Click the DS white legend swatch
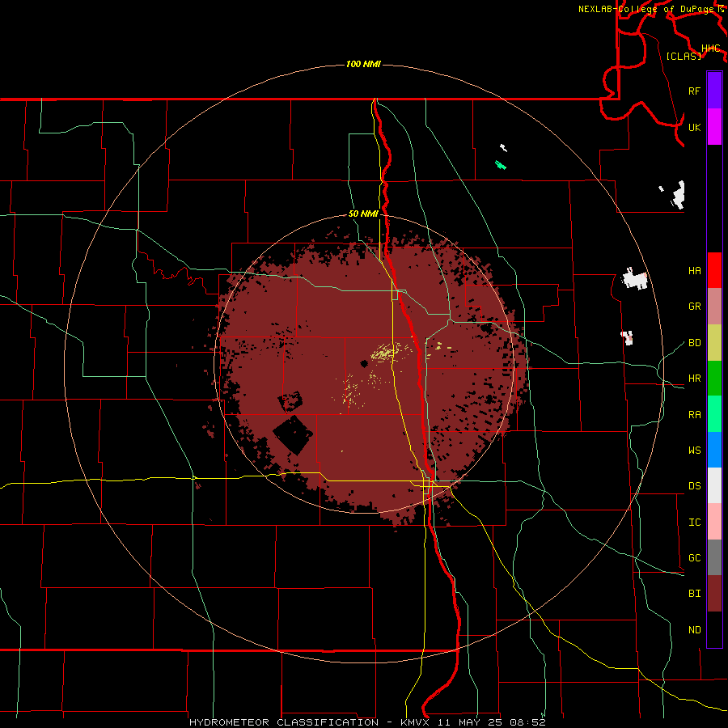728x728 pixels. click(x=714, y=485)
